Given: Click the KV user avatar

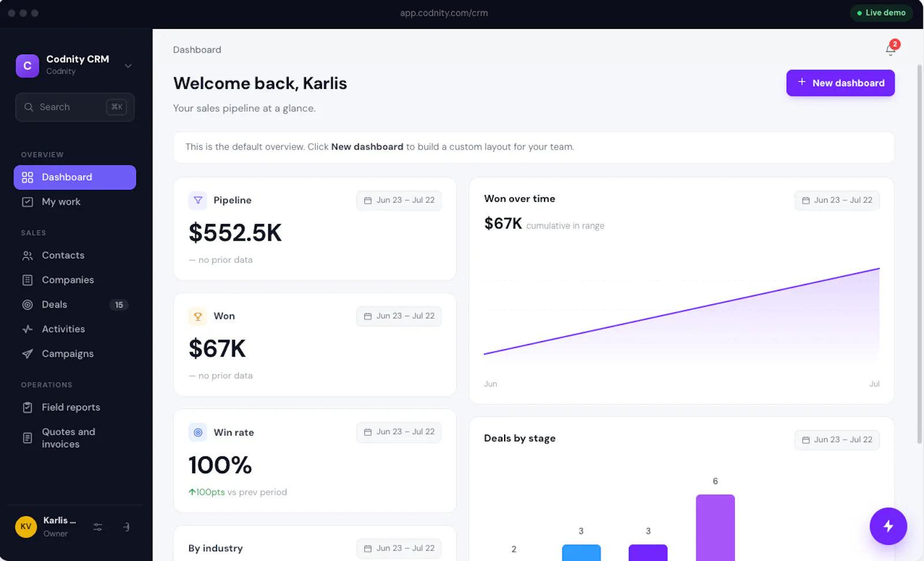Looking at the screenshot, I should pyautogui.click(x=26, y=526).
